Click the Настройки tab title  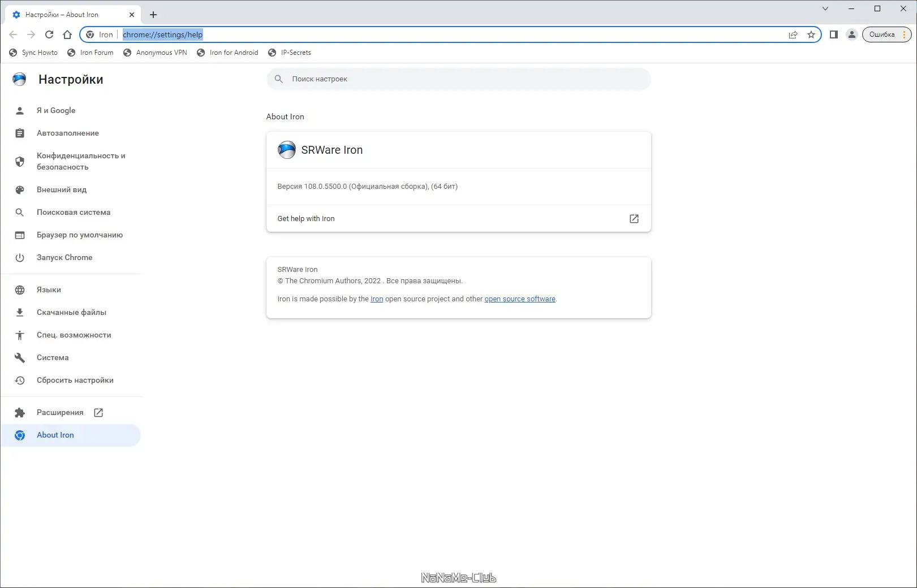click(x=62, y=15)
